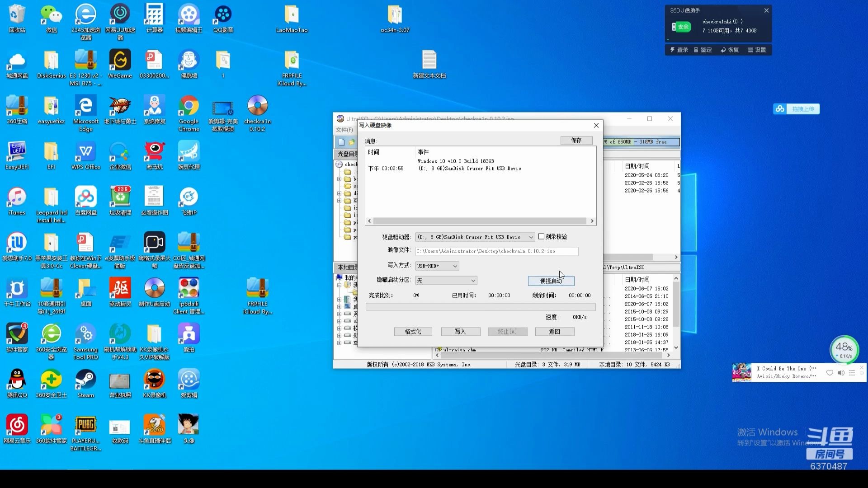Click the 便捷启动 menu button
This screenshot has height=488, width=868.
click(x=551, y=281)
